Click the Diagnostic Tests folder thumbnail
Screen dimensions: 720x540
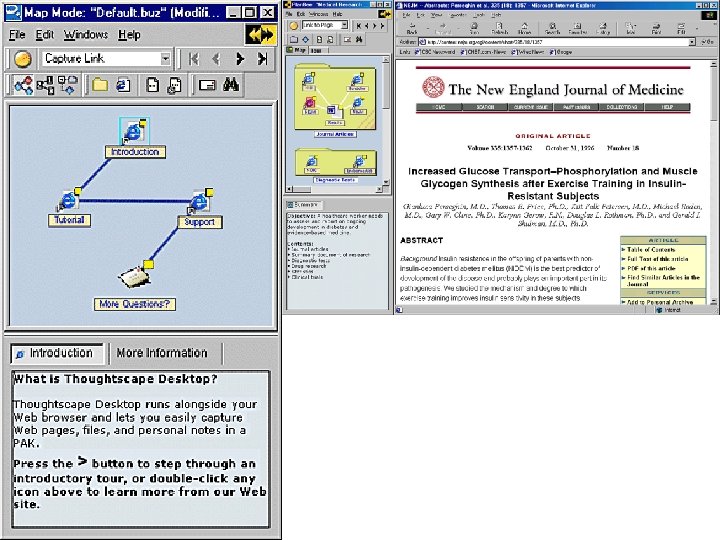click(x=335, y=162)
